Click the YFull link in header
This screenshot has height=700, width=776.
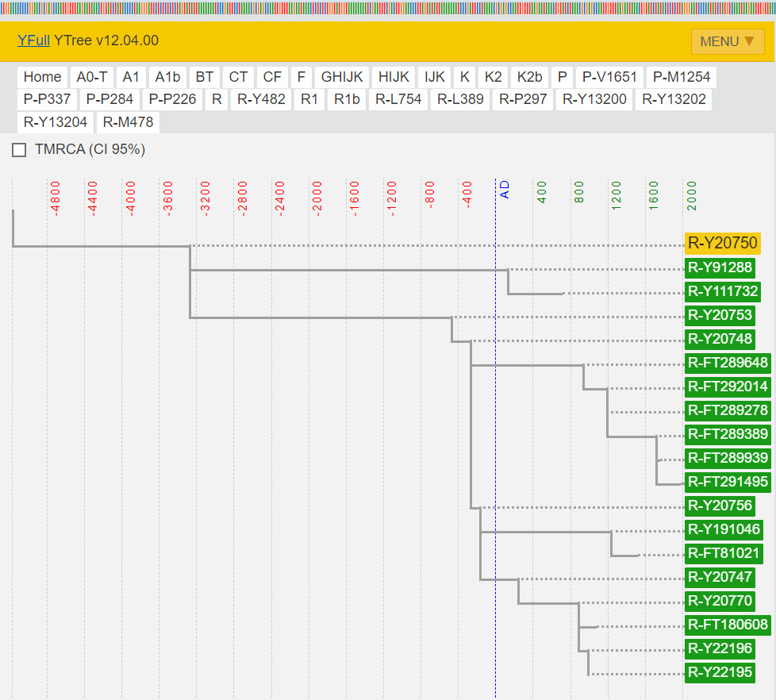coord(33,40)
